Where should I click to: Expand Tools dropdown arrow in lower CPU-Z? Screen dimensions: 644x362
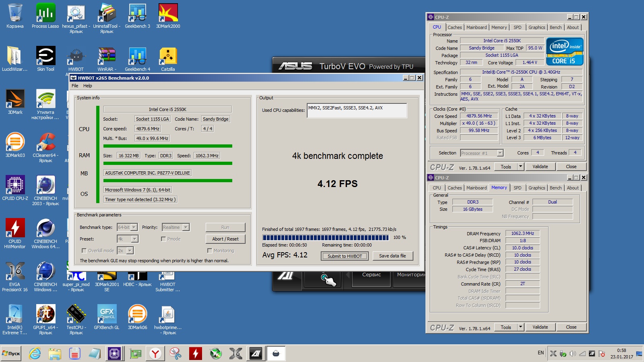[x=520, y=327]
